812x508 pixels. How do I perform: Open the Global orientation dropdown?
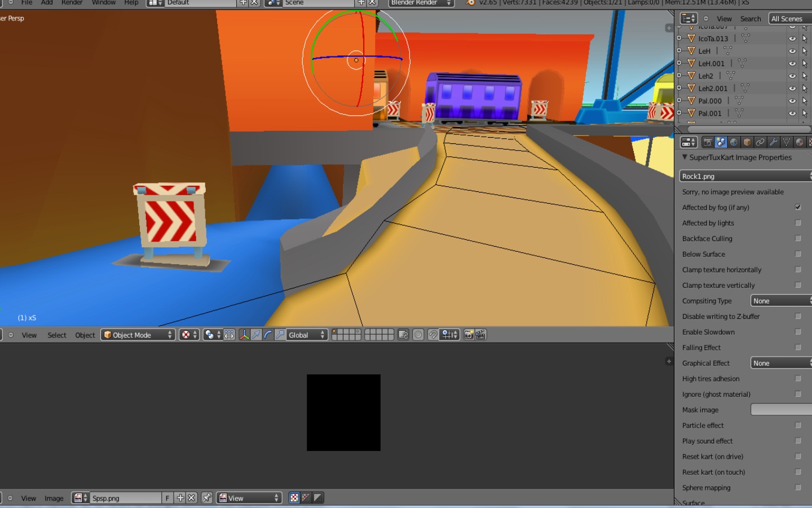(306, 335)
